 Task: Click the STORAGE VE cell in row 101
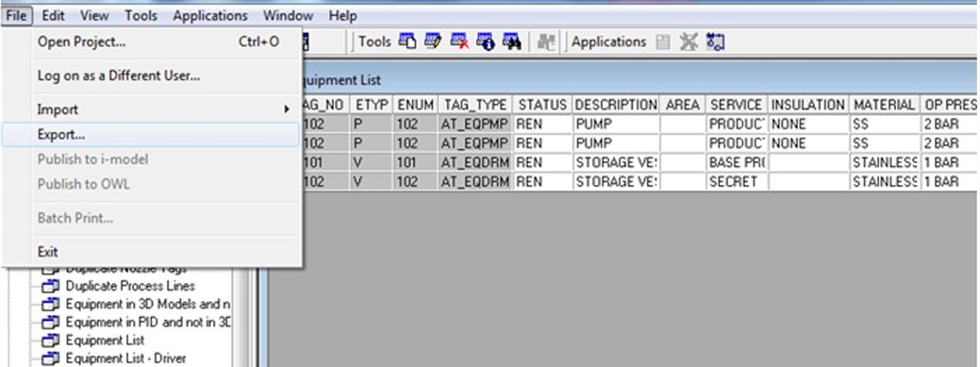616,162
